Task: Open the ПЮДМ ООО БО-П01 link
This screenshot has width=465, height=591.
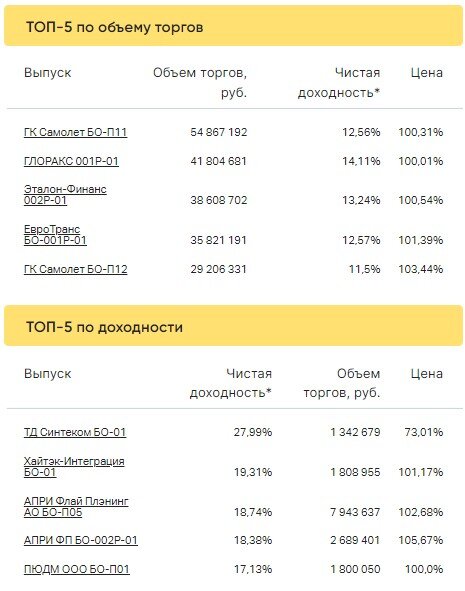Action: (x=76, y=569)
